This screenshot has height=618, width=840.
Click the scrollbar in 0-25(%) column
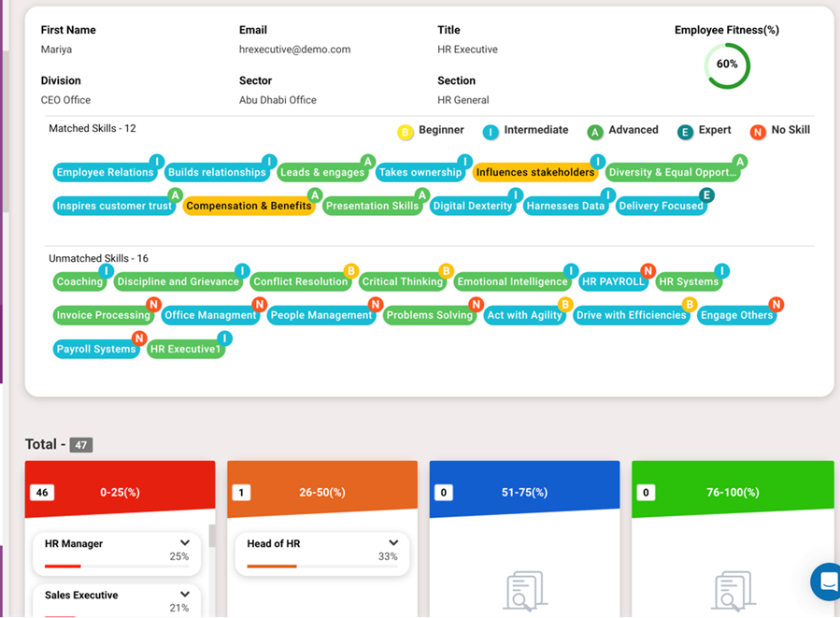pyautogui.click(x=212, y=537)
